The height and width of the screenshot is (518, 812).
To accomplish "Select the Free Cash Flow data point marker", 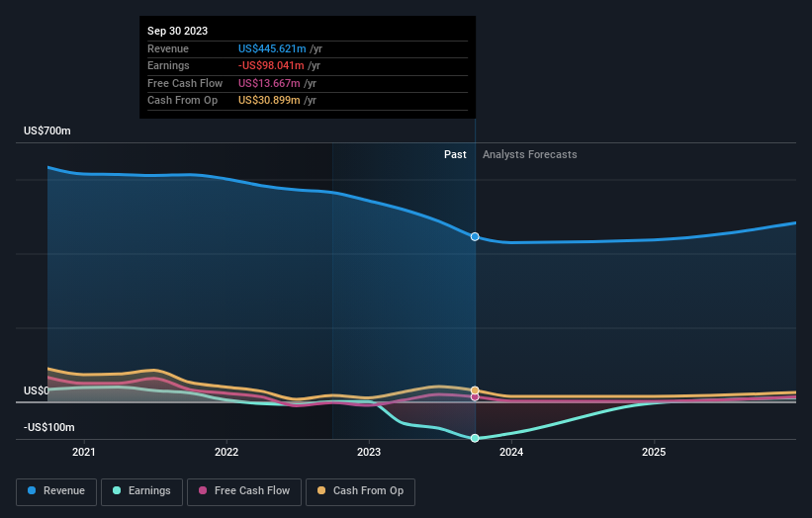I will (x=475, y=397).
